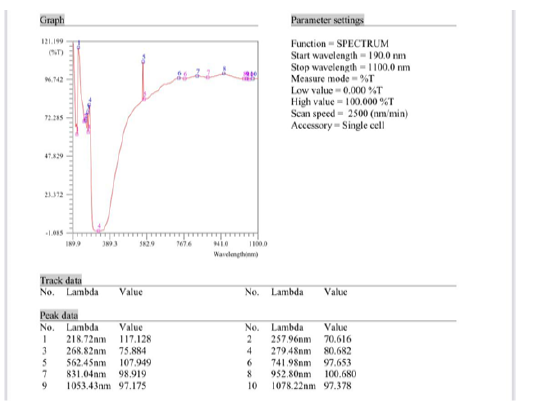Click peak value '117.128'
Image resolution: width=533 pixels, height=408 pixels.
click(135, 339)
